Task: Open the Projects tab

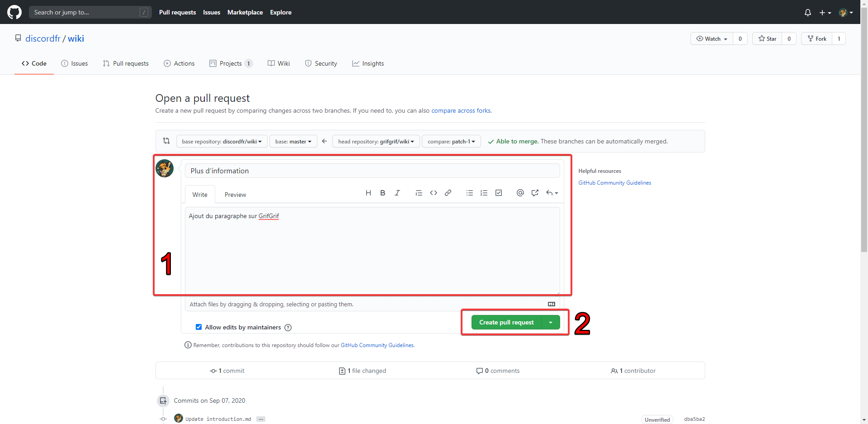Action: pyautogui.click(x=231, y=63)
